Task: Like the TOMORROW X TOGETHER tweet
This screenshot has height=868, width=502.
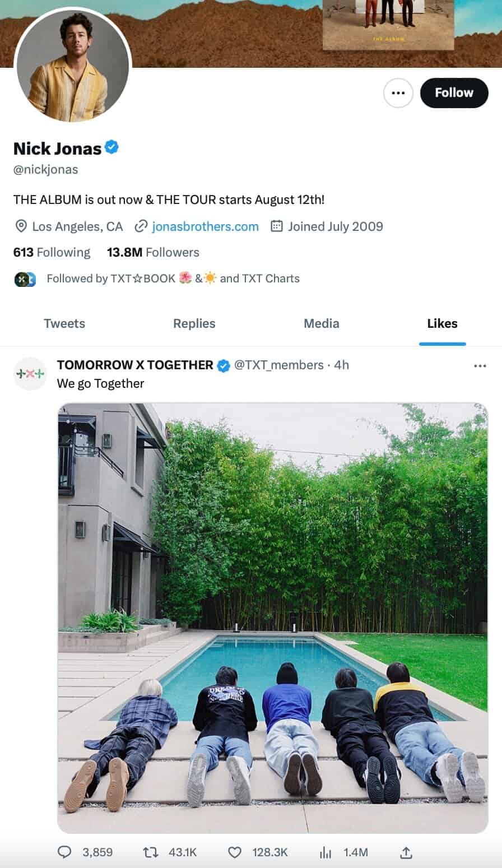Action: point(235,852)
